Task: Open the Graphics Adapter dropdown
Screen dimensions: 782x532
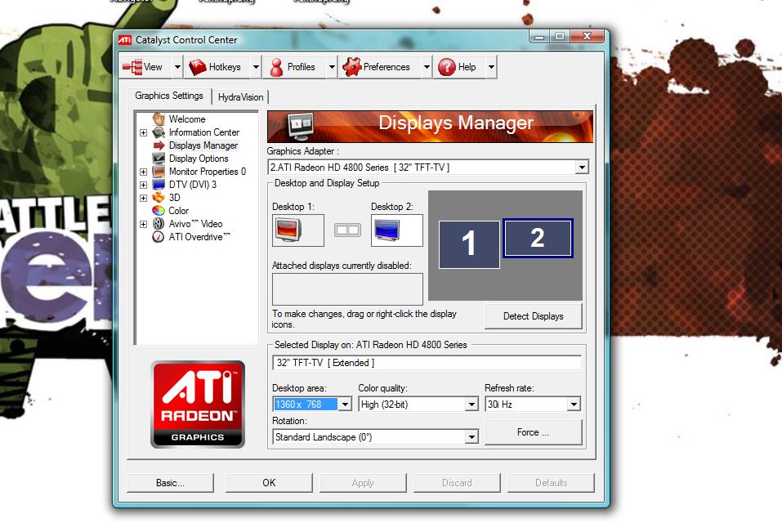Action: pyautogui.click(x=582, y=167)
